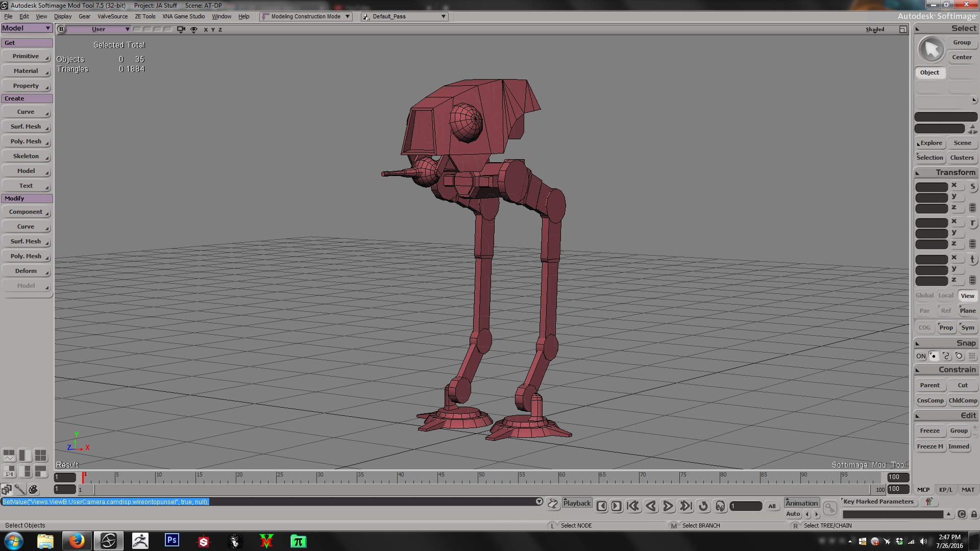Step back one frame

(602, 506)
